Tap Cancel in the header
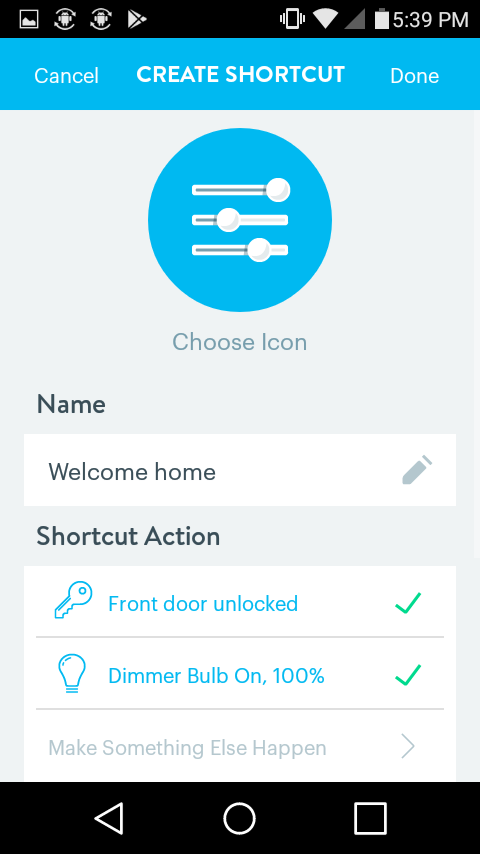Screen dimensions: 480x854 click(66, 76)
